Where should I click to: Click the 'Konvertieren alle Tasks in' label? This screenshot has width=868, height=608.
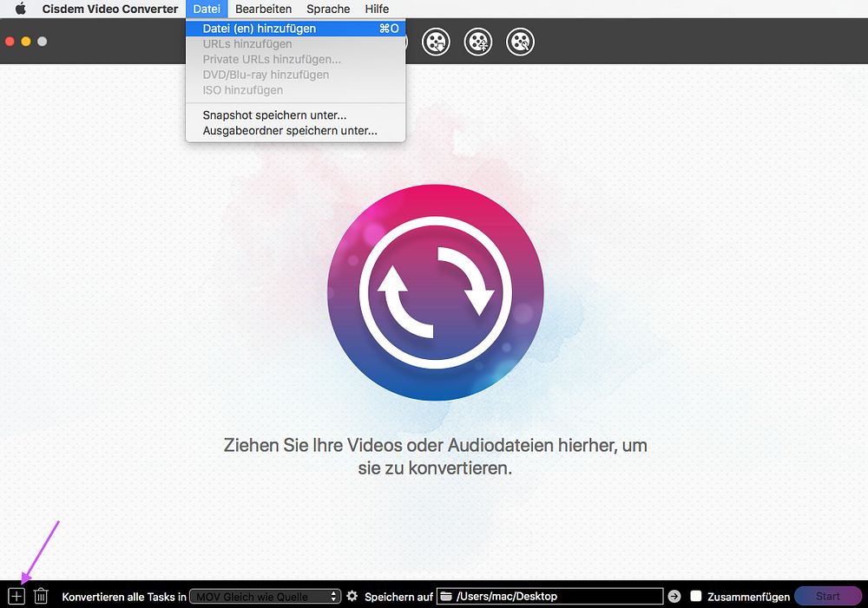tap(124, 597)
